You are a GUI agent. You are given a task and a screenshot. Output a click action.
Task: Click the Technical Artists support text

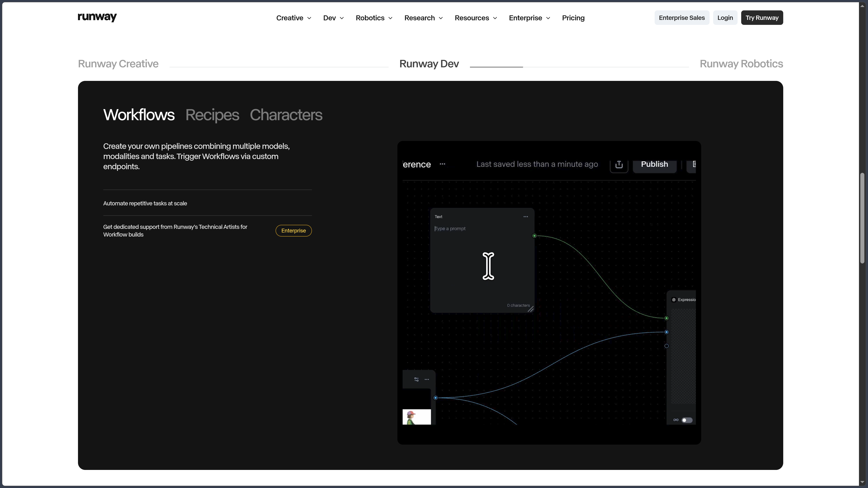pyautogui.click(x=175, y=231)
